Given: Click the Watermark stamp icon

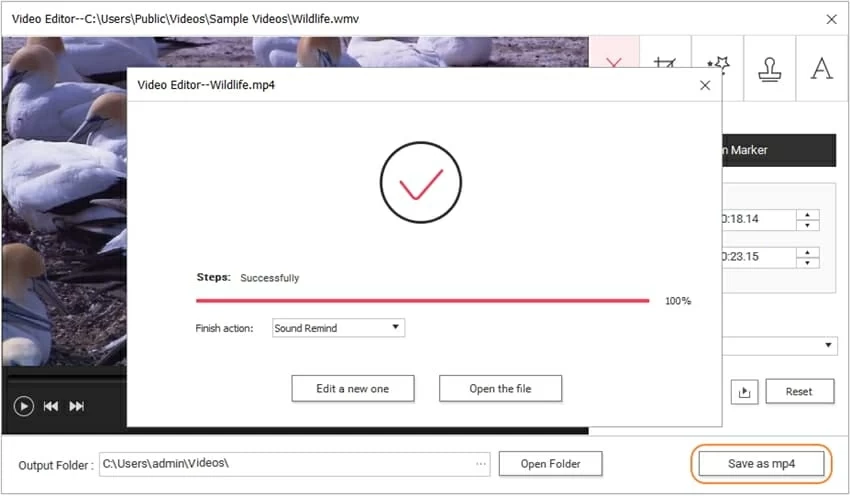Looking at the screenshot, I should tap(770, 69).
